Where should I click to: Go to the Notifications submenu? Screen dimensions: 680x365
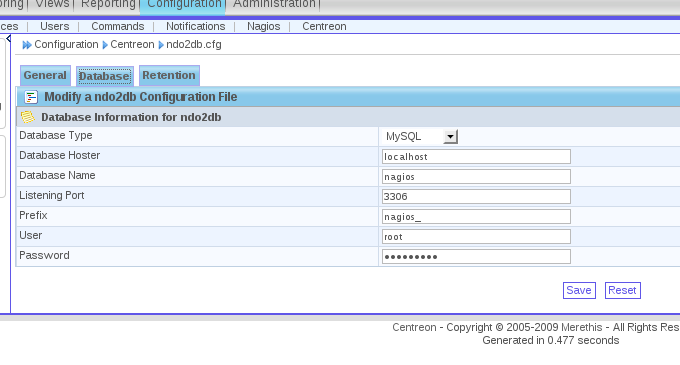click(x=196, y=26)
